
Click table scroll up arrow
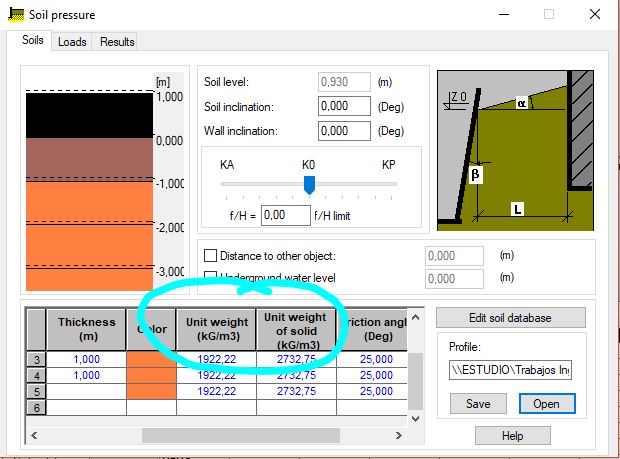415,317
